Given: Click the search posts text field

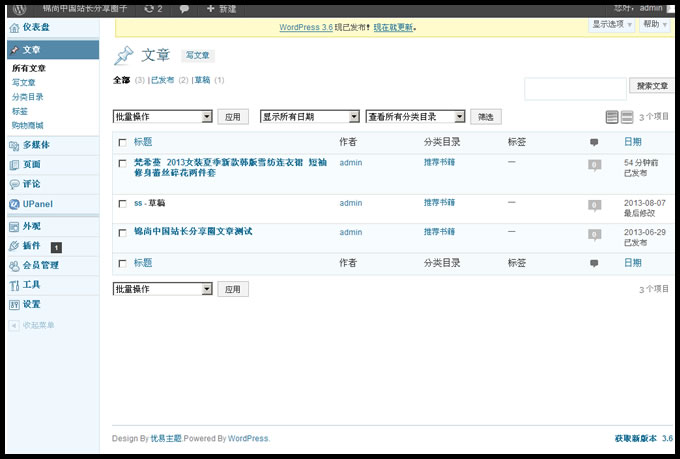Looking at the screenshot, I should (575, 86).
